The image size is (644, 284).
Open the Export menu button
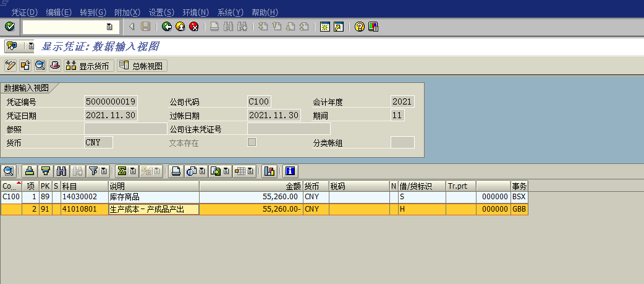click(x=220, y=171)
